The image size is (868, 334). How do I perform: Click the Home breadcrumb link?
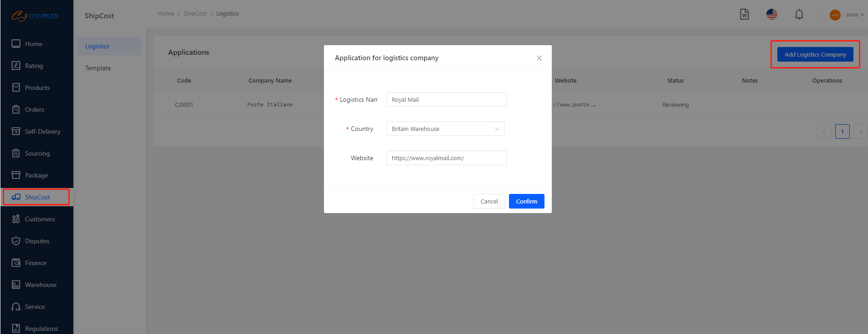166,14
